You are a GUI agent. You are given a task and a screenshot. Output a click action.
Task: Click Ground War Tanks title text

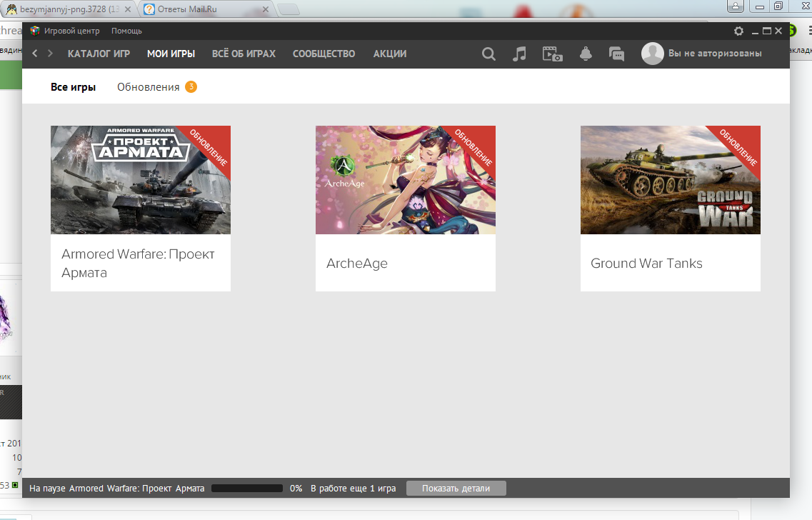(x=646, y=263)
